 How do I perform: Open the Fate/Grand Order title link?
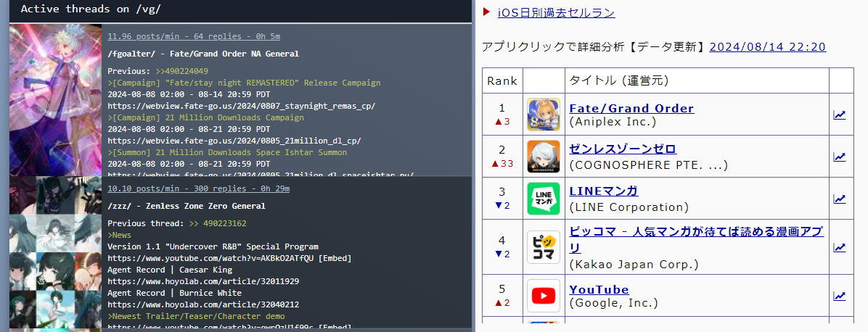point(631,109)
